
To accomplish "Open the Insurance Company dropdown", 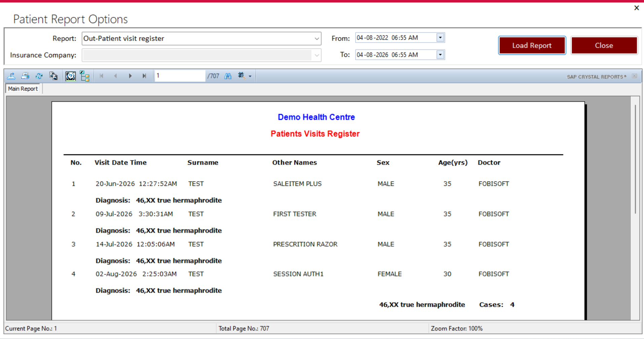I will 317,55.
